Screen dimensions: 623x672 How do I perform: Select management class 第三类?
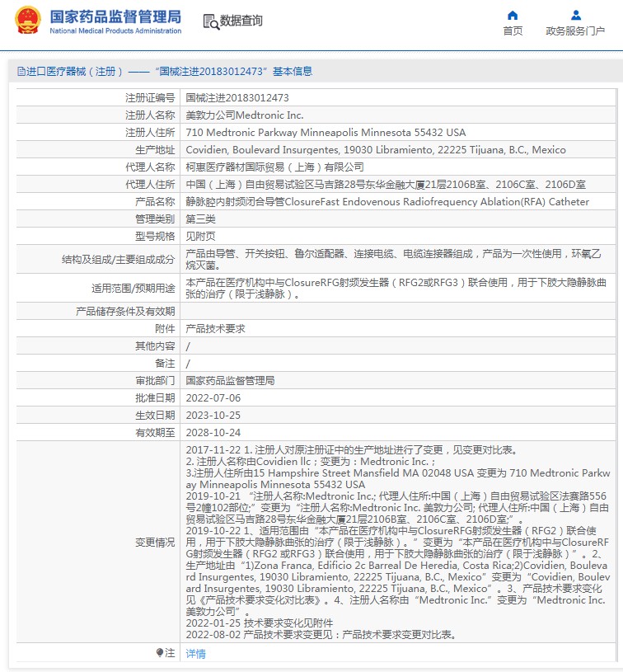pyautogui.click(x=200, y=219)
